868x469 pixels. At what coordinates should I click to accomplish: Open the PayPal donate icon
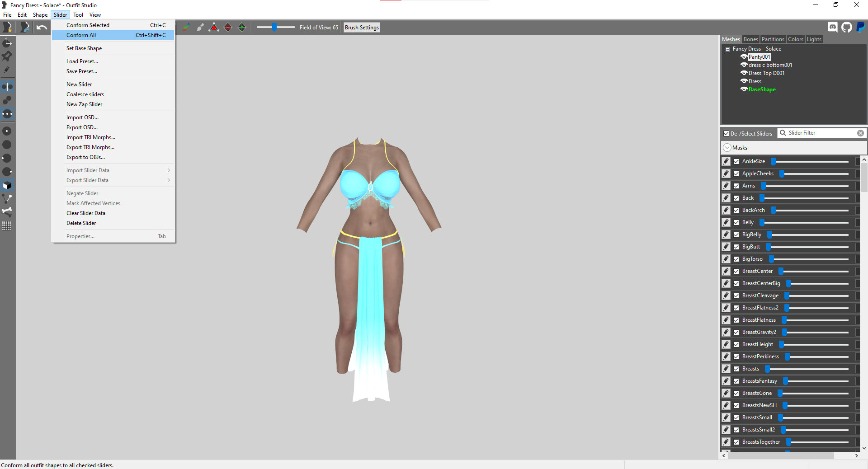point(861,27)
